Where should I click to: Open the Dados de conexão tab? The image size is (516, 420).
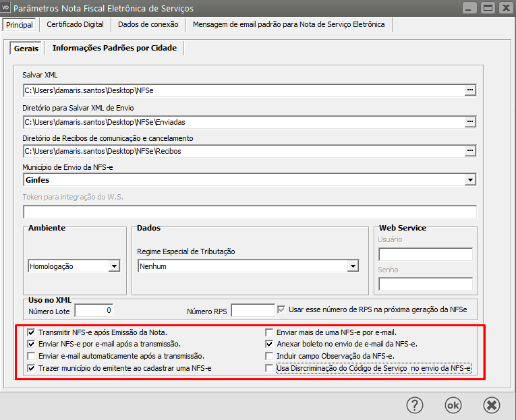148,24
